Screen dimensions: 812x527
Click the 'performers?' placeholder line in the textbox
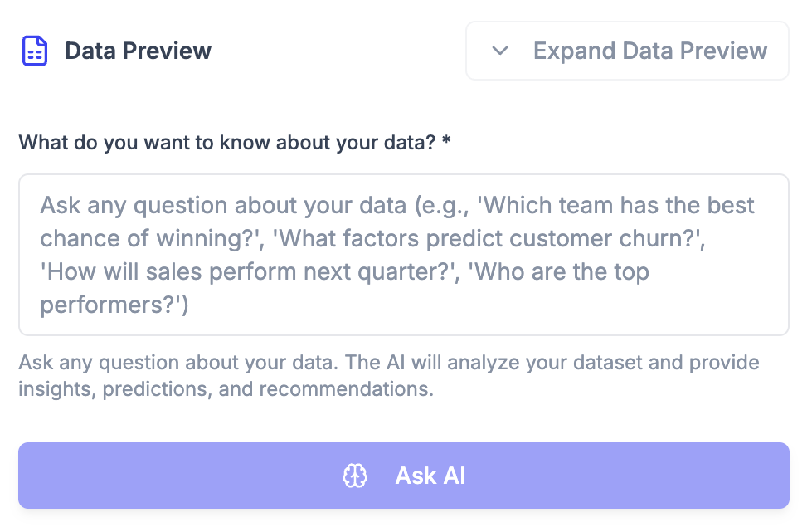[x=114, y=305]
